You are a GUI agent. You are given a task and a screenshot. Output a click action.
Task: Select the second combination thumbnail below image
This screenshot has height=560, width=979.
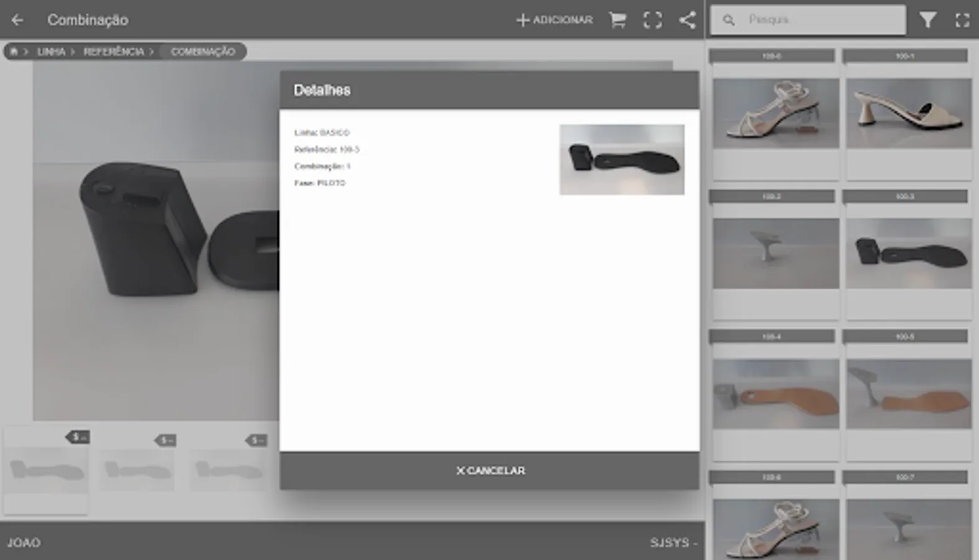(x=136, y=470)
